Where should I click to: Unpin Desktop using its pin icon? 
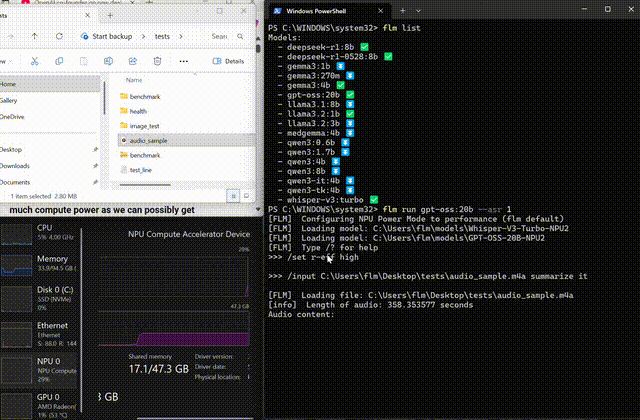click(x=95, y=150)
